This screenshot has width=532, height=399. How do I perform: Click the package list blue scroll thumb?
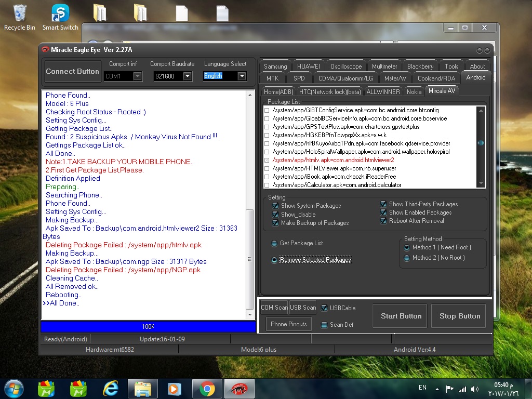[x=481, y=143]
